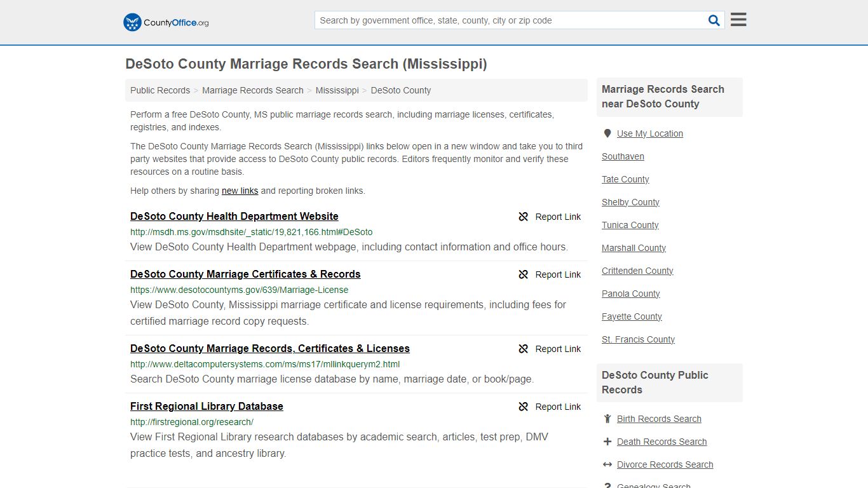Click the search magnifier icon
The image size is (868, 488).
pos(714,20)
